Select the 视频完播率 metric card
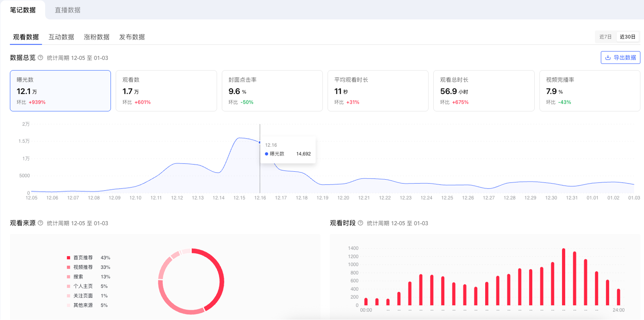The image size is (644, 320). (x=590, y=91)
